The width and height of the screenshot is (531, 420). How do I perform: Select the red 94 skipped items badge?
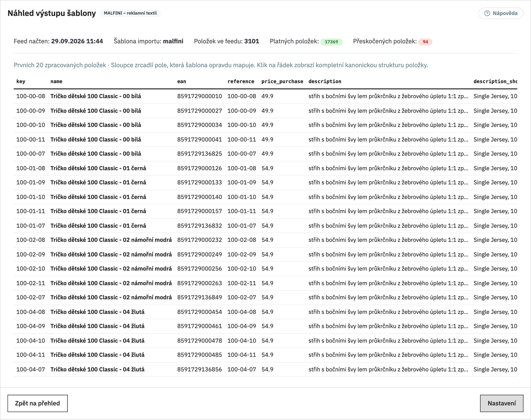click(425, 42)
